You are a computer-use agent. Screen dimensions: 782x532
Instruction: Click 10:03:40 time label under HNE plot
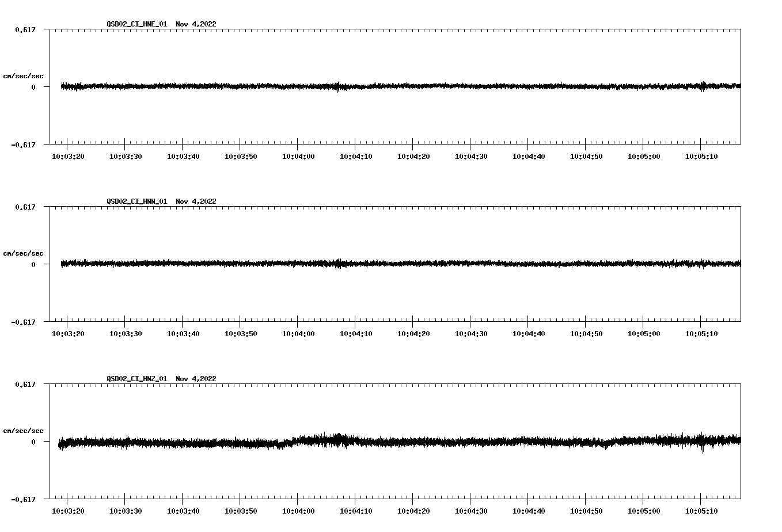point(183,157)
